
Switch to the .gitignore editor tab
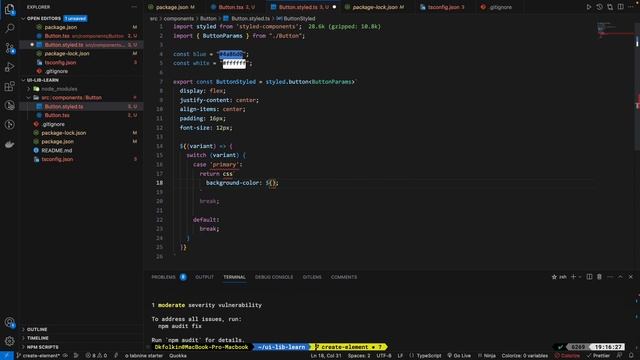click(500, 7)
